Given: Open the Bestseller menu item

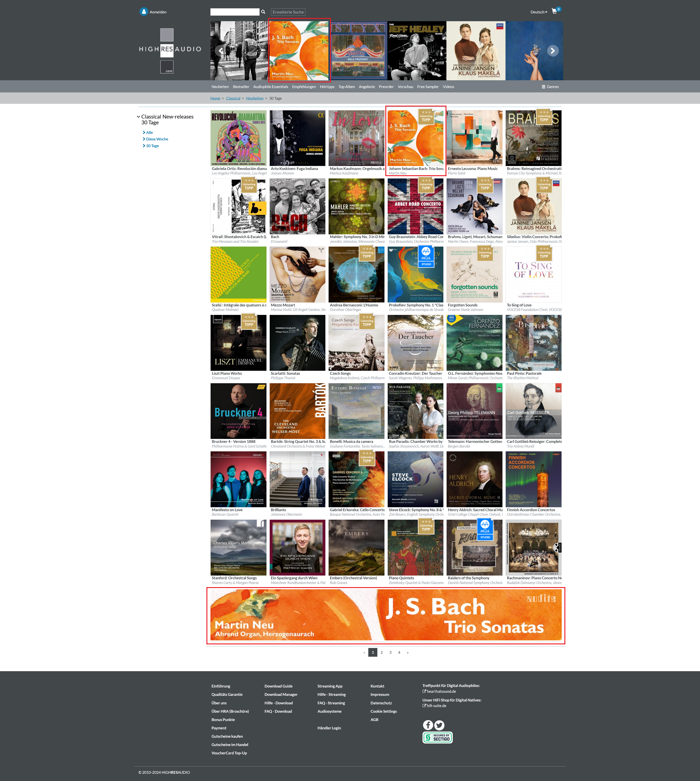Looking at the screenshot, I should (241, 86).
